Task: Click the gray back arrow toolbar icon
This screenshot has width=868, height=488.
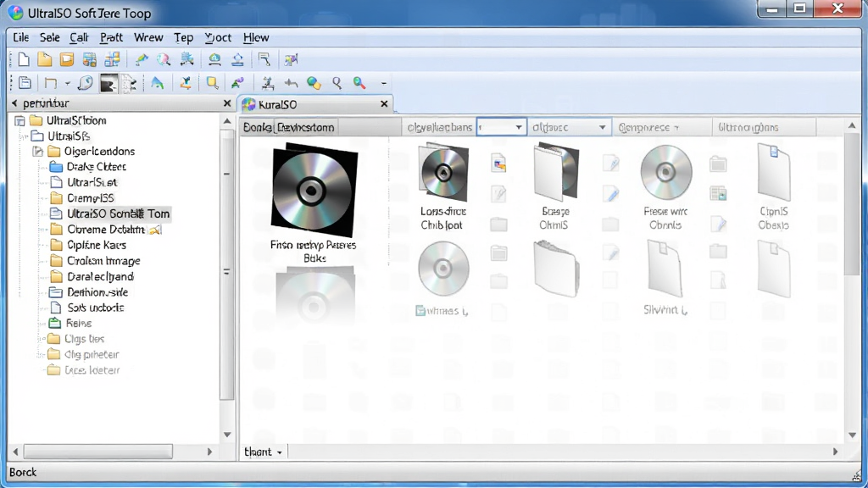Action: click(x=291, y=83)
